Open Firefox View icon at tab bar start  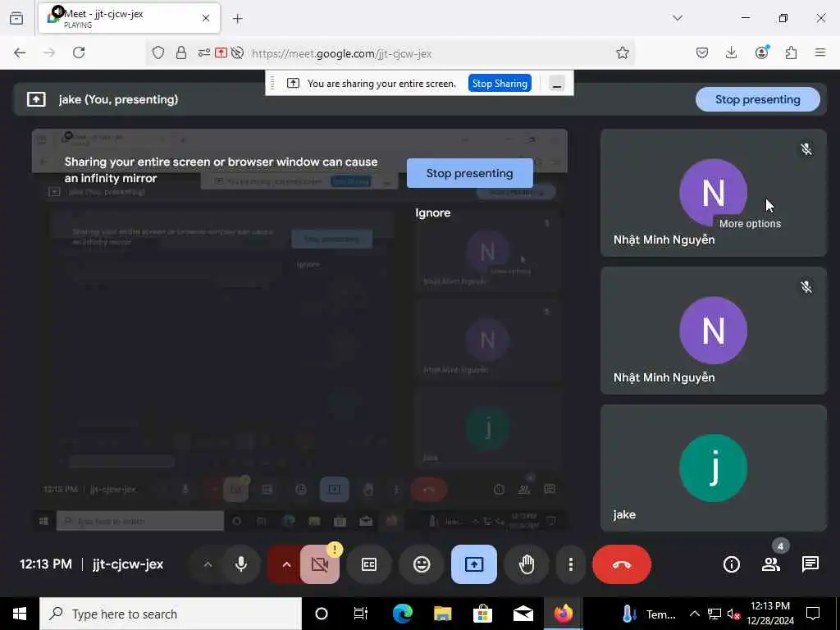pos(16,18)
